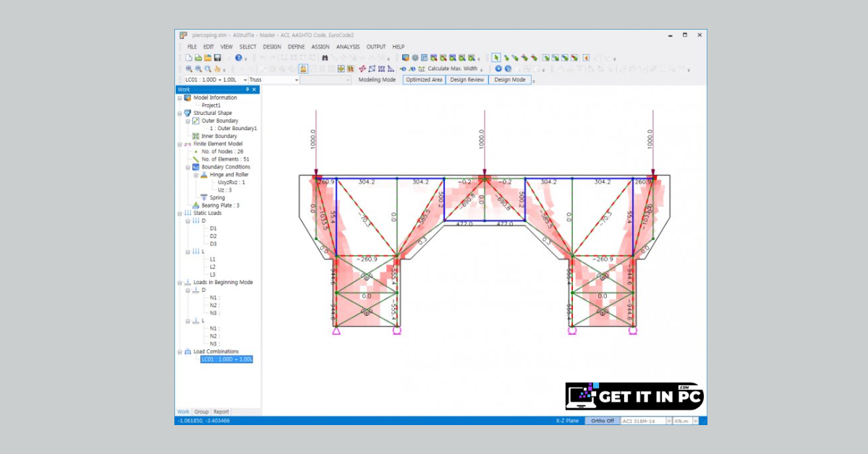The image size is (868, 454).
Task: Select the green arrow pointer tool
Action: click(497, 58)
